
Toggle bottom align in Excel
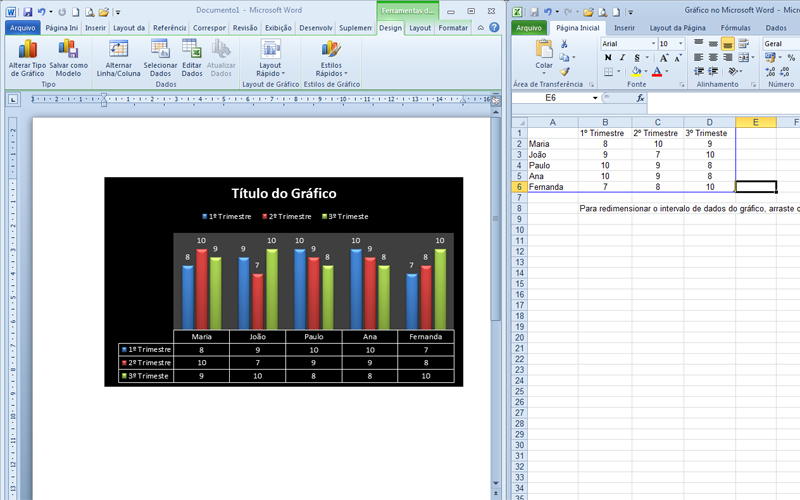pos(728,44)
